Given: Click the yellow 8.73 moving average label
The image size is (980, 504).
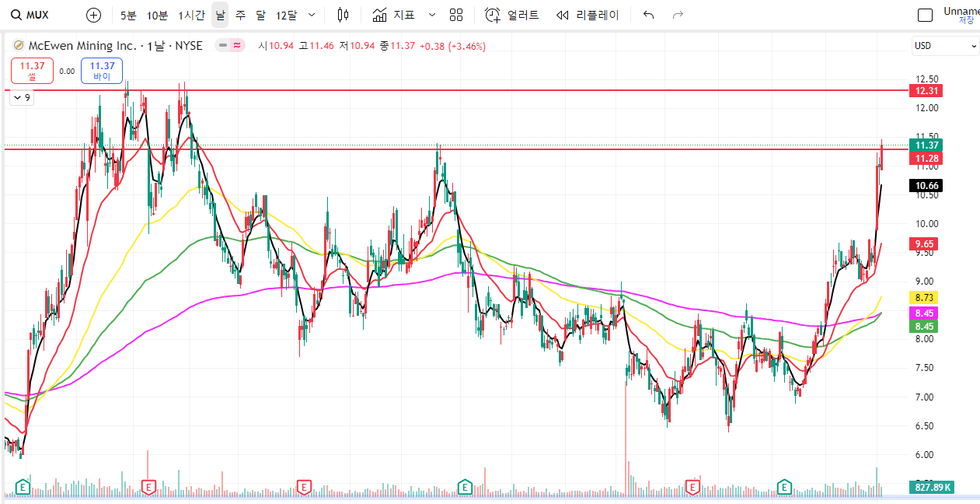Looking at the screenshot, I should pyautogui.click(x=925, y=297).
